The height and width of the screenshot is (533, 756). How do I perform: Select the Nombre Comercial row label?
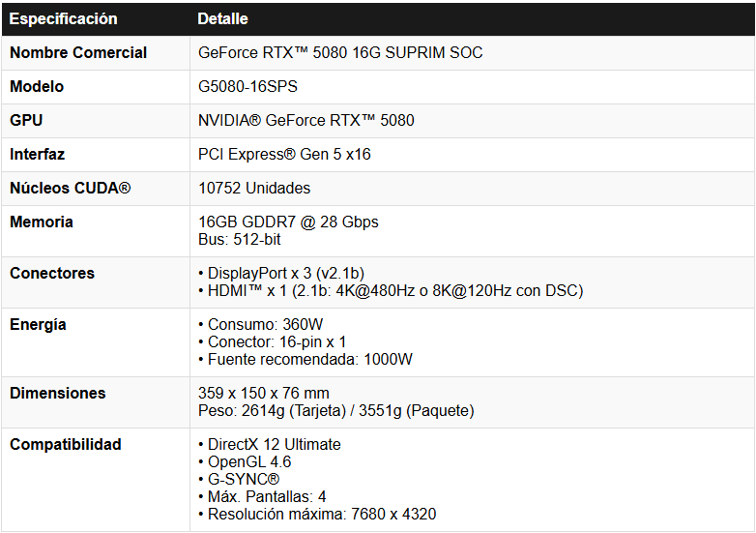click(x=78, y=52)
